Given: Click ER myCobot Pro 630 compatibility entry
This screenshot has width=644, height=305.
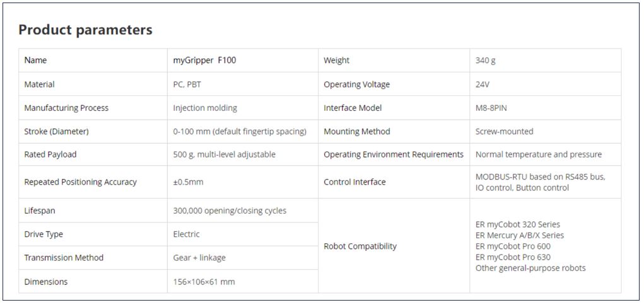Looking at the screenshot, I should [513, 257].
